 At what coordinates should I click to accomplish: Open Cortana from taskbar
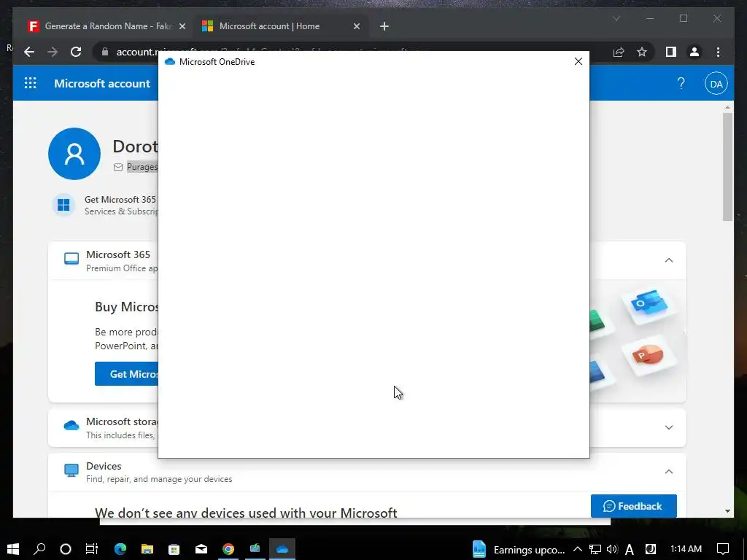pos(66,549)
